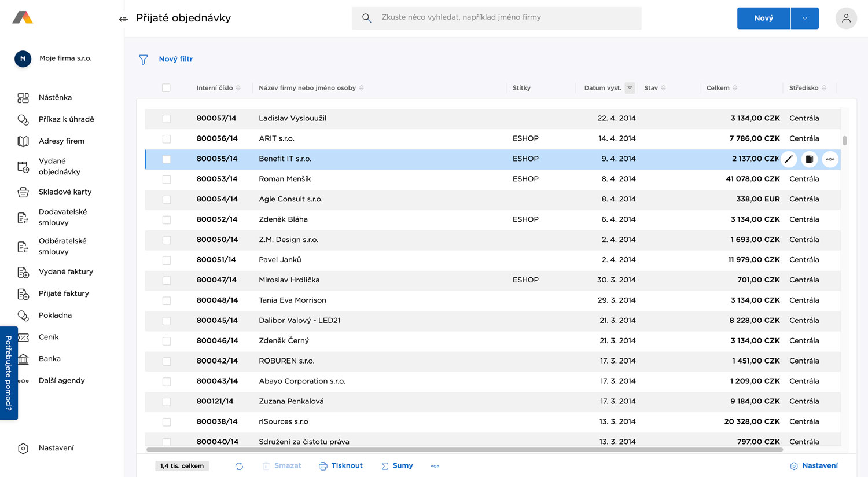Image resolution: width=868 pixels, height=477 pixels.
Task: Click the Nový button
Action: tap(763, 18)
